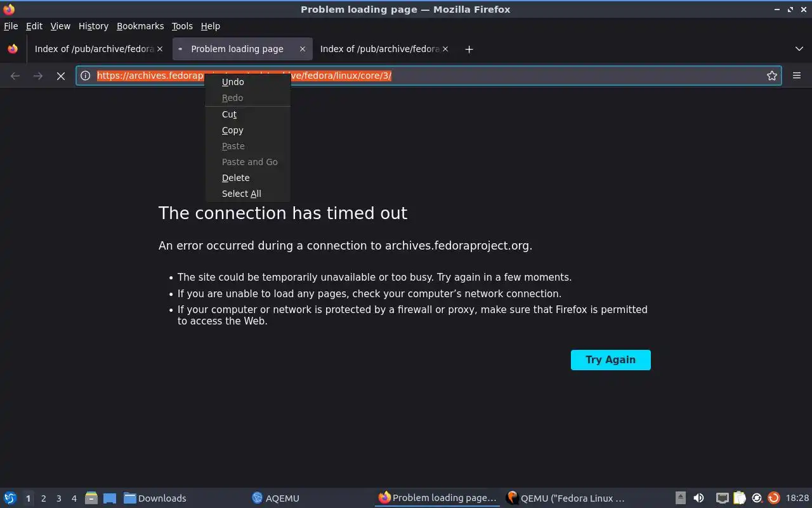Expand the list all tabs chevron
Viewport: 812px width, 508px height.
pyautogui.click(x=799, y=49)
